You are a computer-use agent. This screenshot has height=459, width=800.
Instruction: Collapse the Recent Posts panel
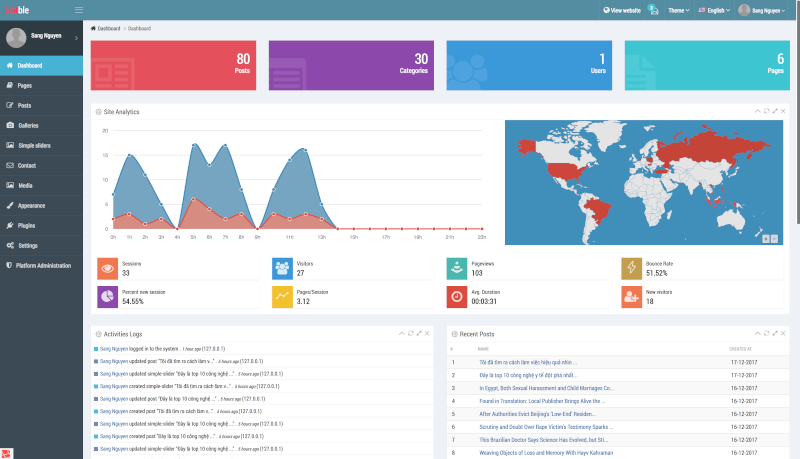pos(757,332)
